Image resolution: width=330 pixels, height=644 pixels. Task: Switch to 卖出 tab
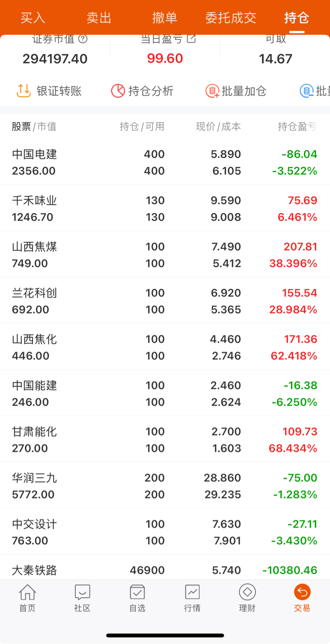tap(99, 18)
